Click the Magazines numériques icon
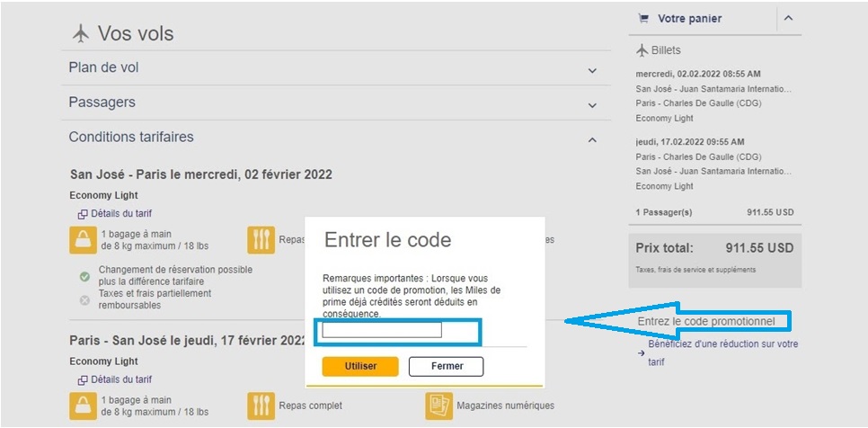Image resolution: width=868 pixels, height=428 pixels. click(438, 406)
